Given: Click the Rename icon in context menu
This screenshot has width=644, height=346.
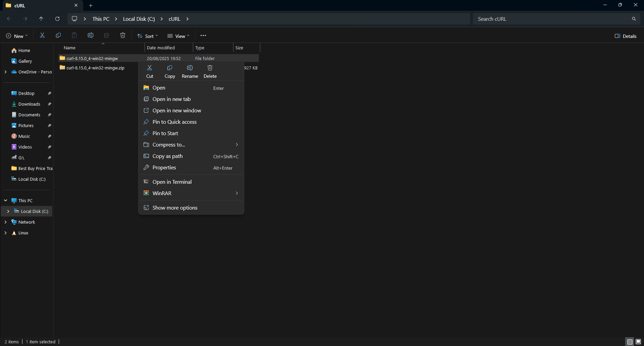Looking at the screenshot, I should [190, 71].
